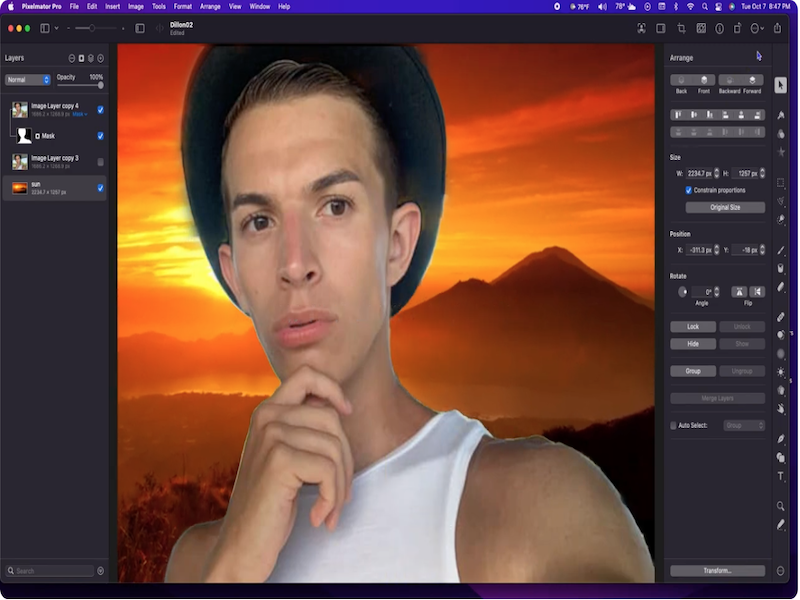Select the Arrange tool arrow icon
The image size is (800, 600).
coord(780,85)
